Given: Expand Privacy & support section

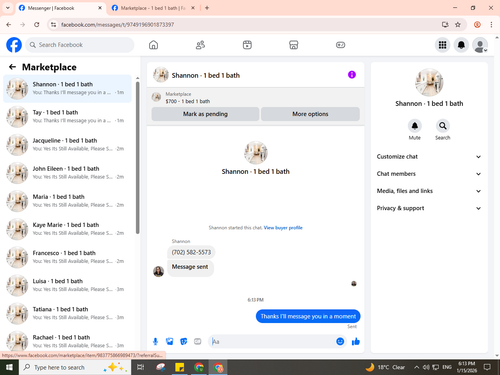Looking at the screenshot, I should 429,208.
